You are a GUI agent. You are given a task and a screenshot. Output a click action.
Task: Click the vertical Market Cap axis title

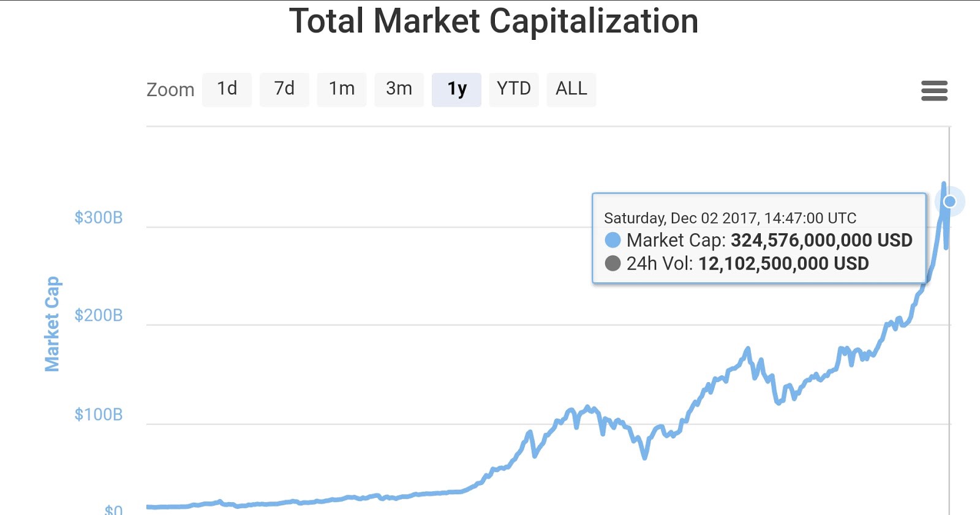tap(52, 324)
